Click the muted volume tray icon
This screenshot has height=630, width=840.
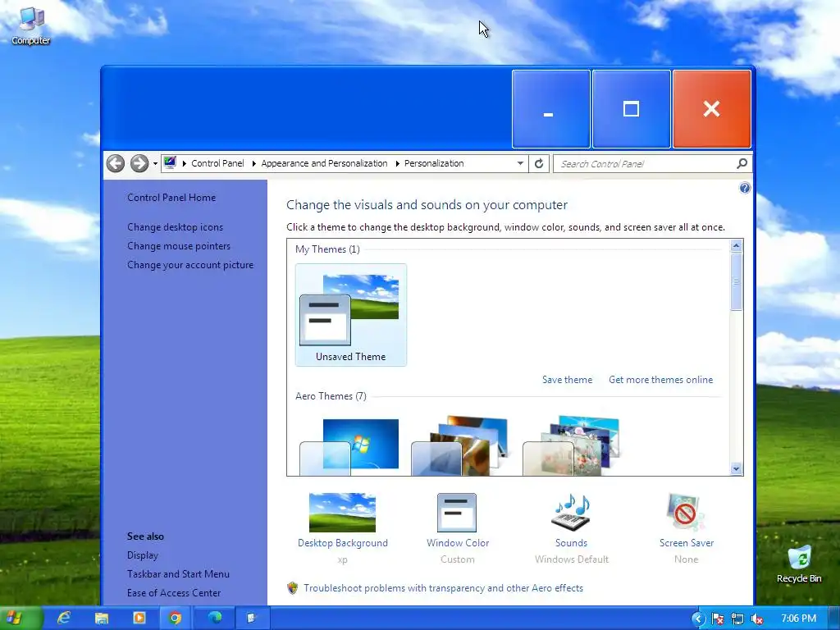757,619
